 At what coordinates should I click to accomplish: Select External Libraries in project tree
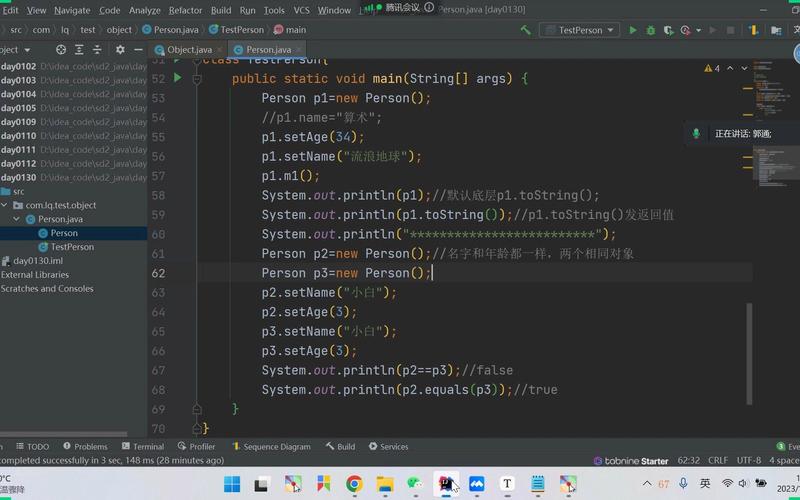click(35, 274)
